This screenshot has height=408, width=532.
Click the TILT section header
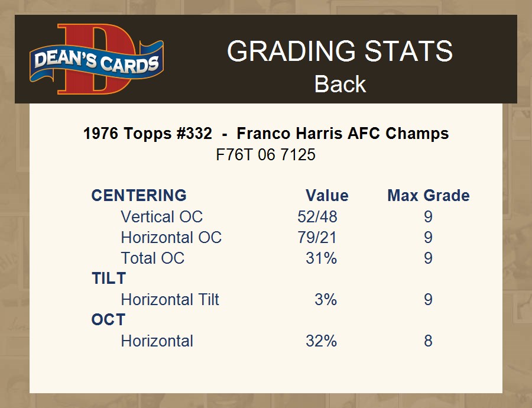(109, 279)
